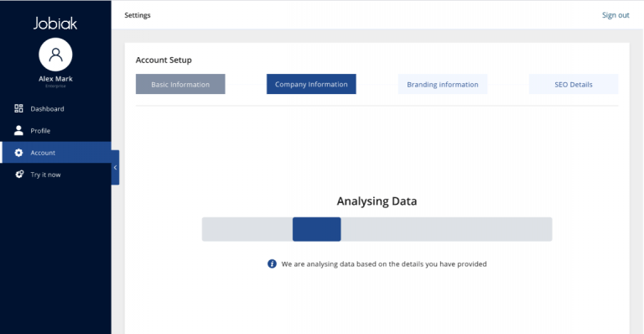Select the Company Information step

pos(311,84)
